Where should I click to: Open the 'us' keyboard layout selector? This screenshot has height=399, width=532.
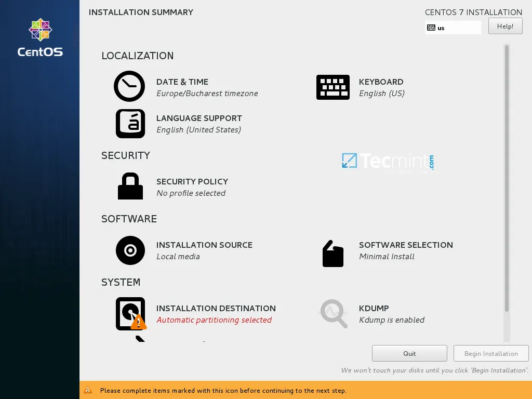pyautogui.click(x=452, y=28)
